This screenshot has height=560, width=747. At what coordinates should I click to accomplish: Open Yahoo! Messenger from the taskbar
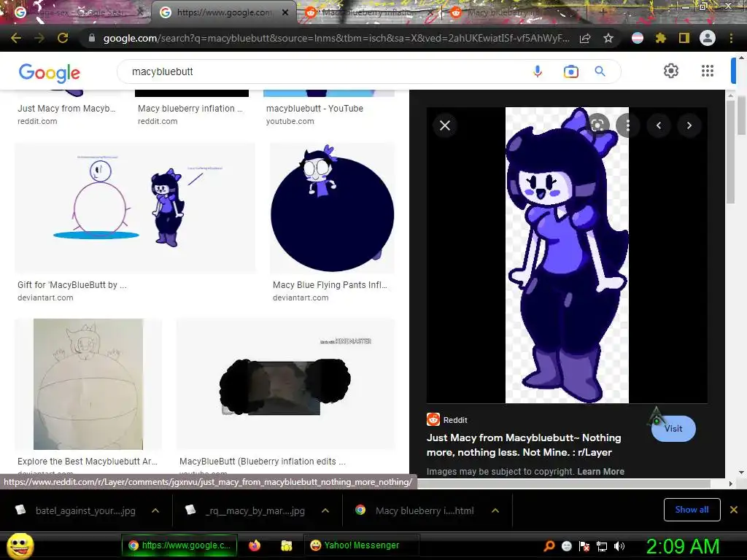pyautogui.click(x=361, y=545)
